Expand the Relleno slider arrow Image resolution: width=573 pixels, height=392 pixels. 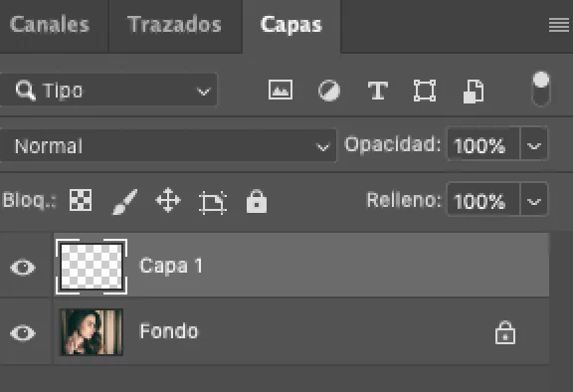534,199
